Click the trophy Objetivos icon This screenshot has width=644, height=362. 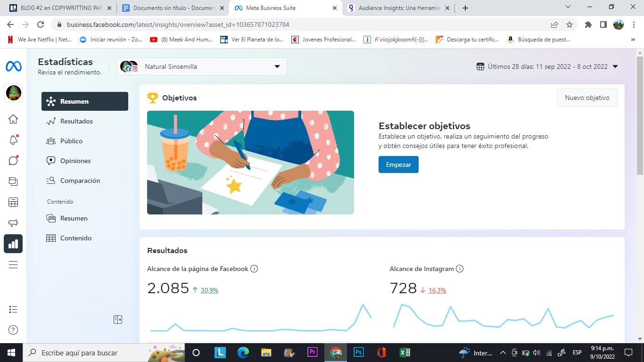[x=153, y=98]
